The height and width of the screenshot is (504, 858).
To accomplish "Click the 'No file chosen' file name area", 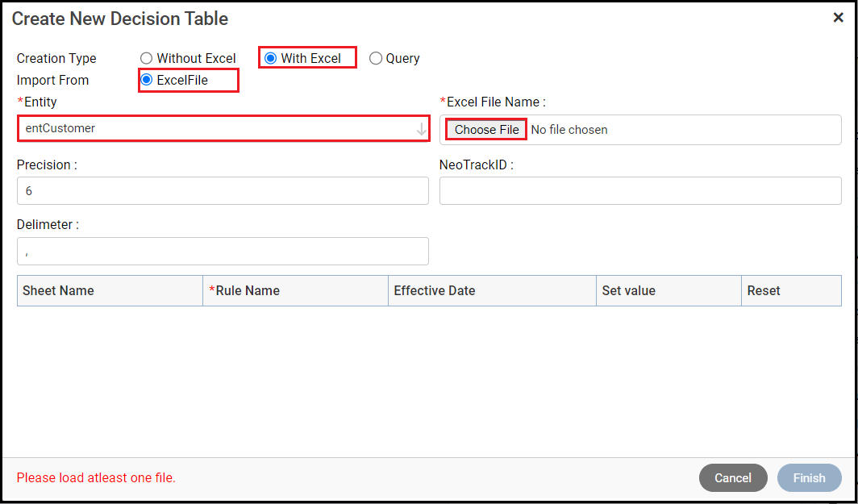I will 569,129.
